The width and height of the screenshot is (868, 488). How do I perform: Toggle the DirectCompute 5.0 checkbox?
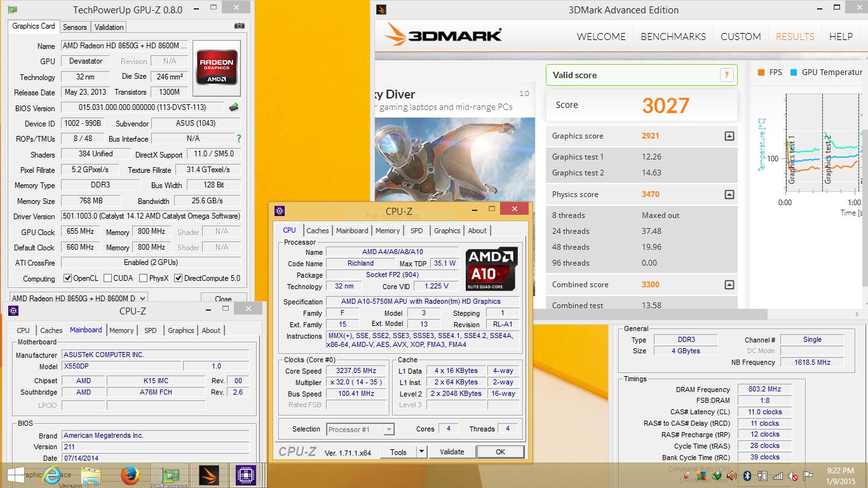point(179,278)
